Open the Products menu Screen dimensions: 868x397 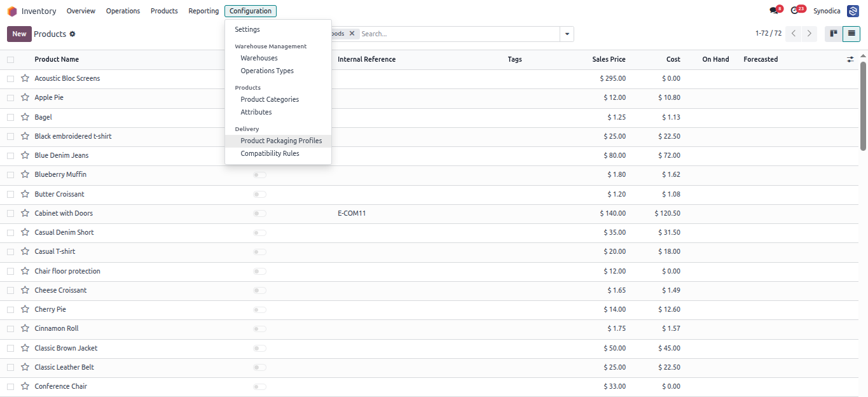pyautogui.click(x=164, y=11)
